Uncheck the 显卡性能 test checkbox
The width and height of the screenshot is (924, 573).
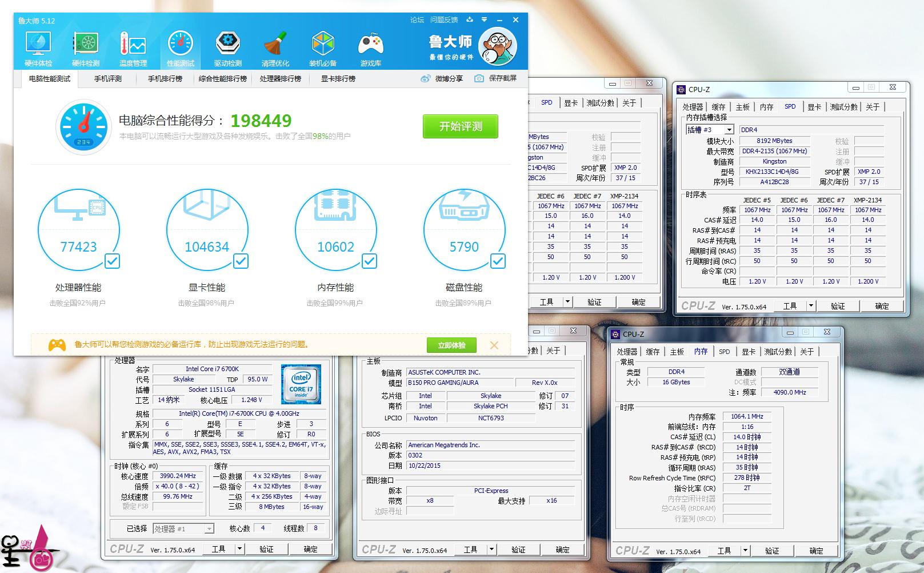point(241,261)
